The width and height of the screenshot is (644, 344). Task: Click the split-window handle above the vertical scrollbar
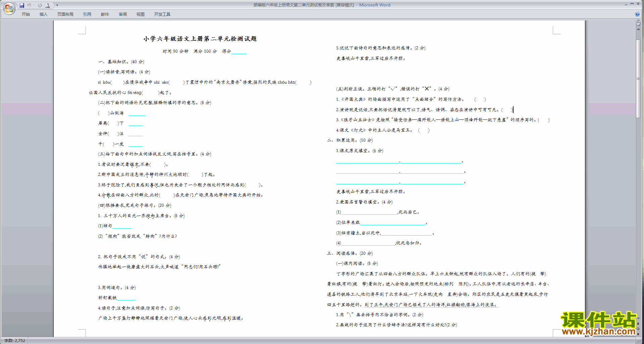coord(638,21)
